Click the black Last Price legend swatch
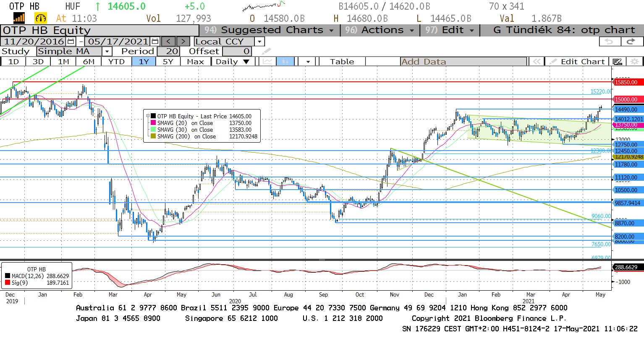 tap(153, 116)
